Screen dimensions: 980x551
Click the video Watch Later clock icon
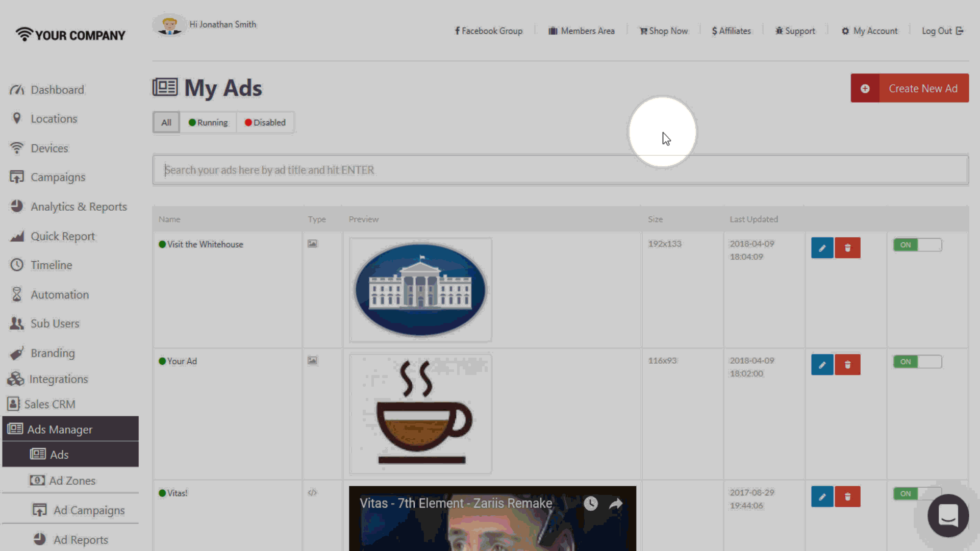[591, 504]
